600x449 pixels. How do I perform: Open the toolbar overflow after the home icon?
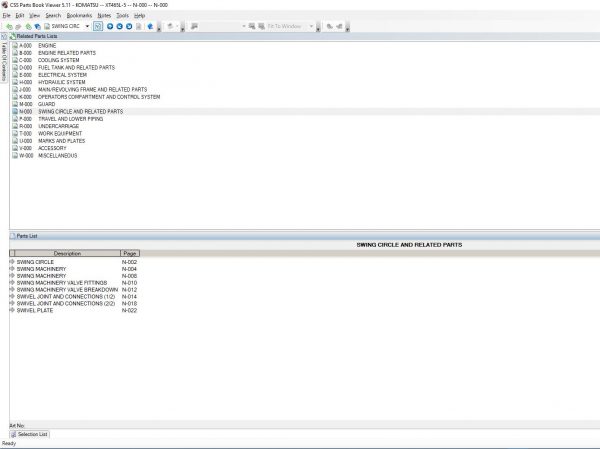159,27
